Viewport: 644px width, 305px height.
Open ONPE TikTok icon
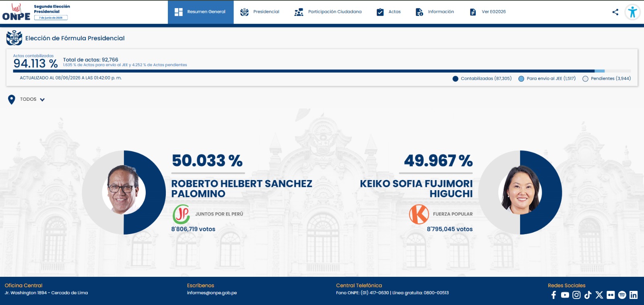coord(588,295)
